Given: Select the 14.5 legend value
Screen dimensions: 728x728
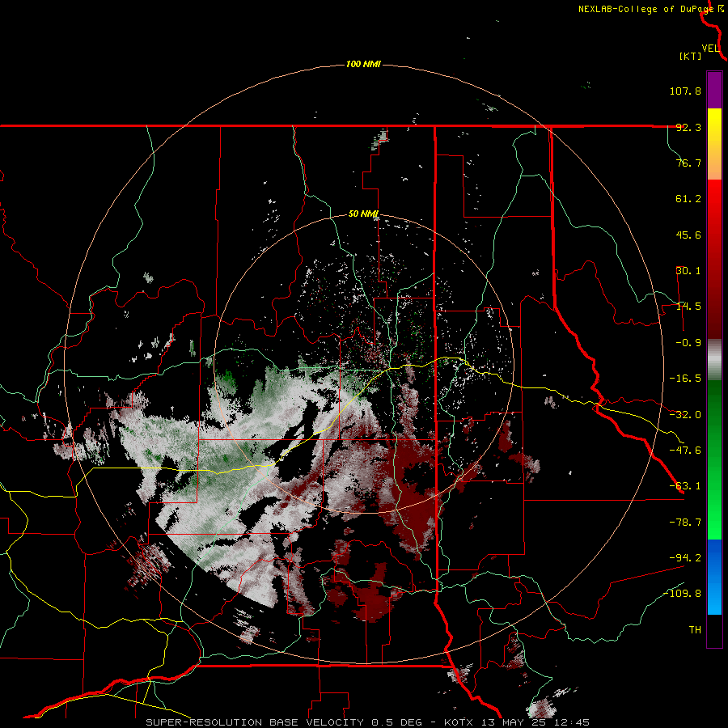Looking at the screenshot, I should click(x=688, y=307).
